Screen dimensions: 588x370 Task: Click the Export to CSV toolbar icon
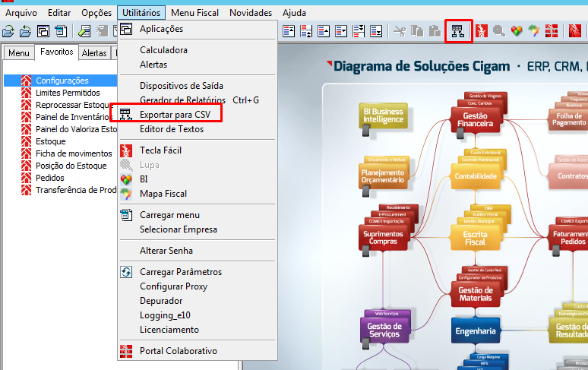click(458, 31)
